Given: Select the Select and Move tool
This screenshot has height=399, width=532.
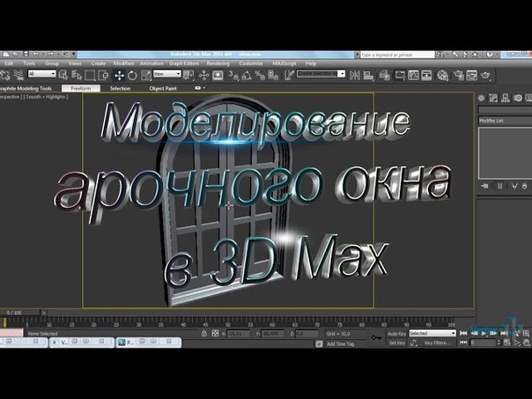Looking at the screenshot, I should (x=119, y=75).
